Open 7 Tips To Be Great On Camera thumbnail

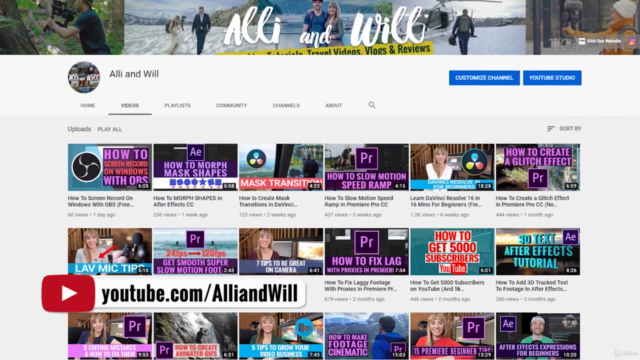coord(281,251)
